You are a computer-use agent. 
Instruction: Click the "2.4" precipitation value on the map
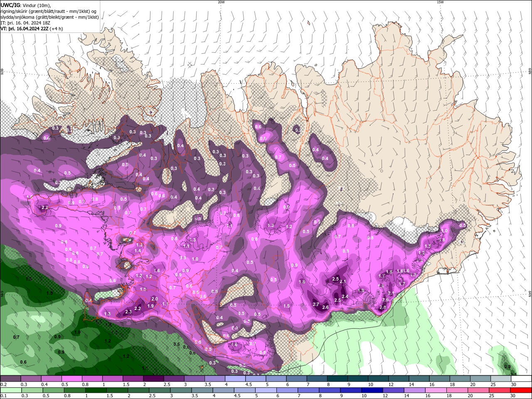[x=345, y=296]
